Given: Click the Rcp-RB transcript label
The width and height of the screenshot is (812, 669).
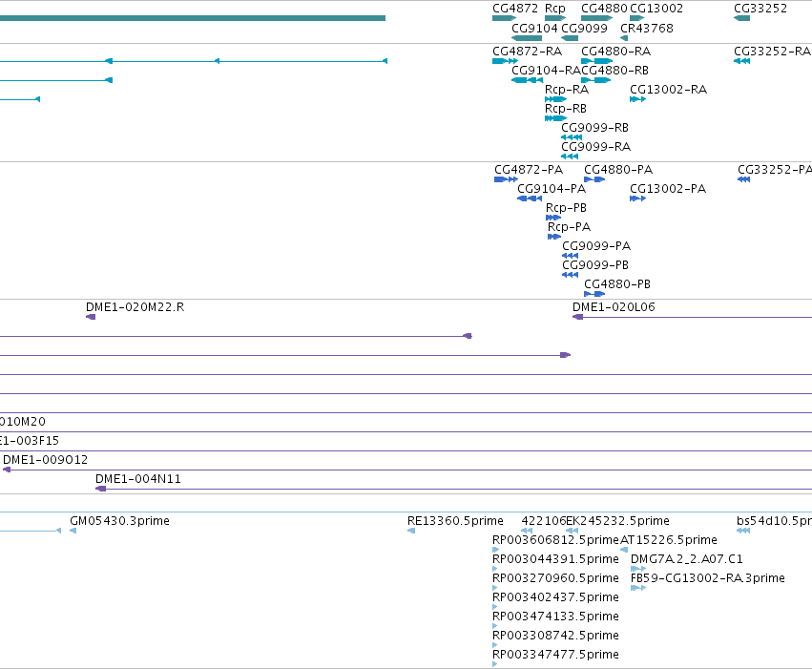Looking at the screenshot, I should (566, 109).
